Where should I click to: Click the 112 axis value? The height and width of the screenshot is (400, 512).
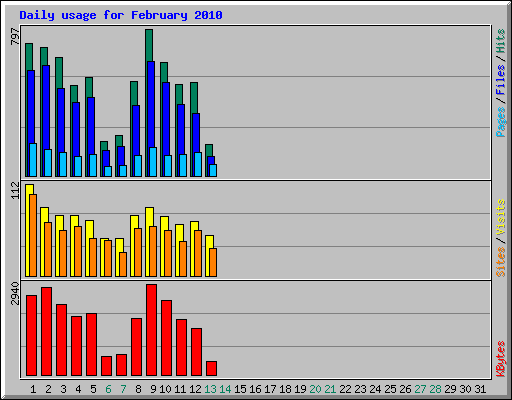tap(15, 190)
